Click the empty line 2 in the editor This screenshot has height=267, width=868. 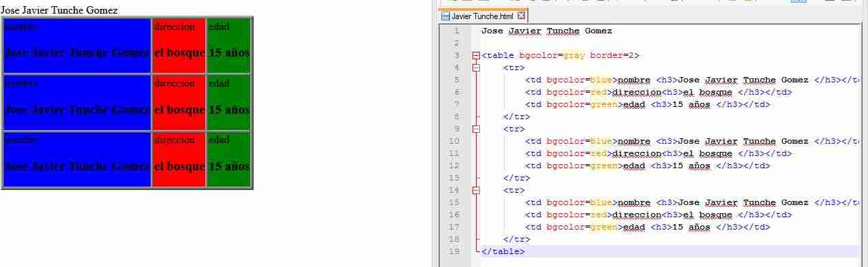point(668,43)
